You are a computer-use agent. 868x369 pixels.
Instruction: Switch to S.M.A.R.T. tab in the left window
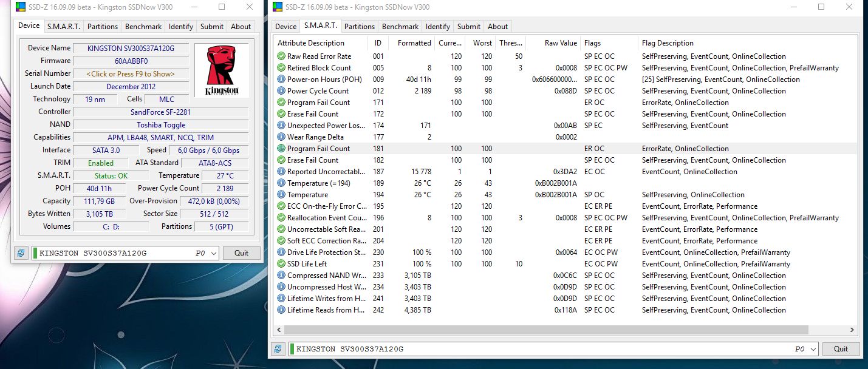[x=64, y=27]
